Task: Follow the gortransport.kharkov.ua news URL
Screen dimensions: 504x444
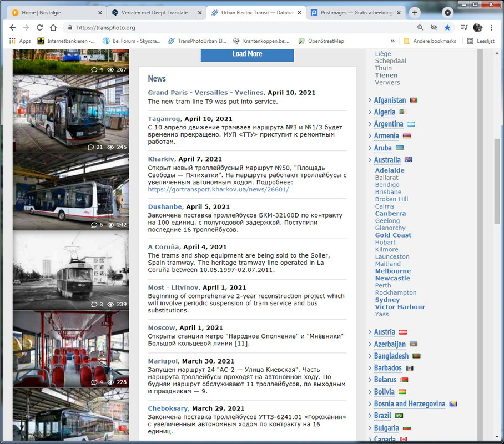Action: pos(218,189)
